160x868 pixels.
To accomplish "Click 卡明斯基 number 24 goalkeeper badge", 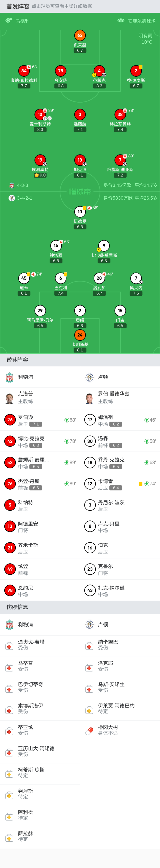I will (x=80, y=335).
